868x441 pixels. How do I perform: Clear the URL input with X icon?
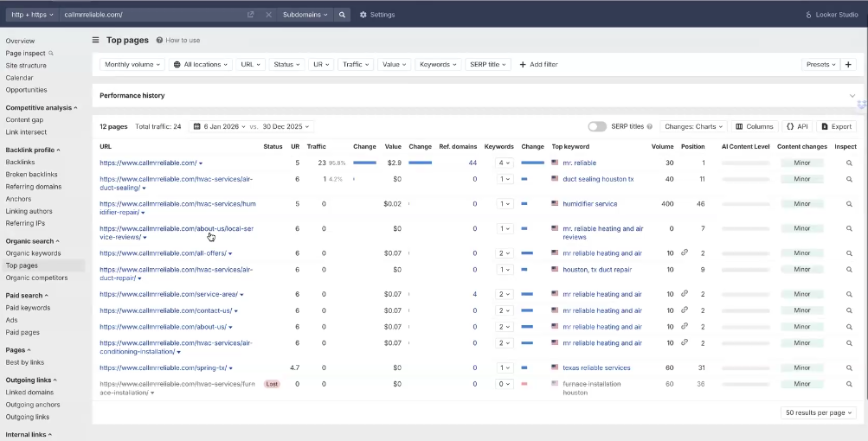(x=268, y=15)
